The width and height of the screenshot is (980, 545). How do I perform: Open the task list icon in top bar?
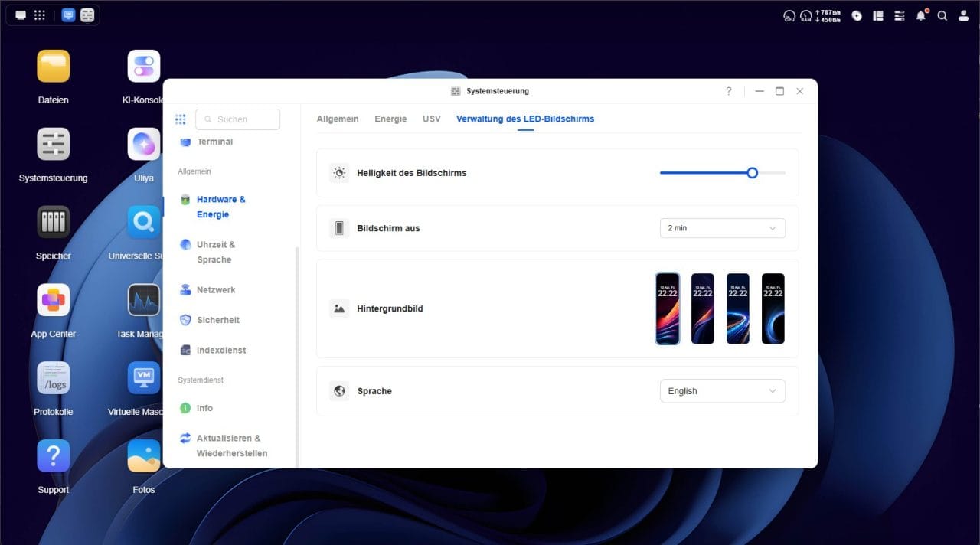[x=900, y=15]
